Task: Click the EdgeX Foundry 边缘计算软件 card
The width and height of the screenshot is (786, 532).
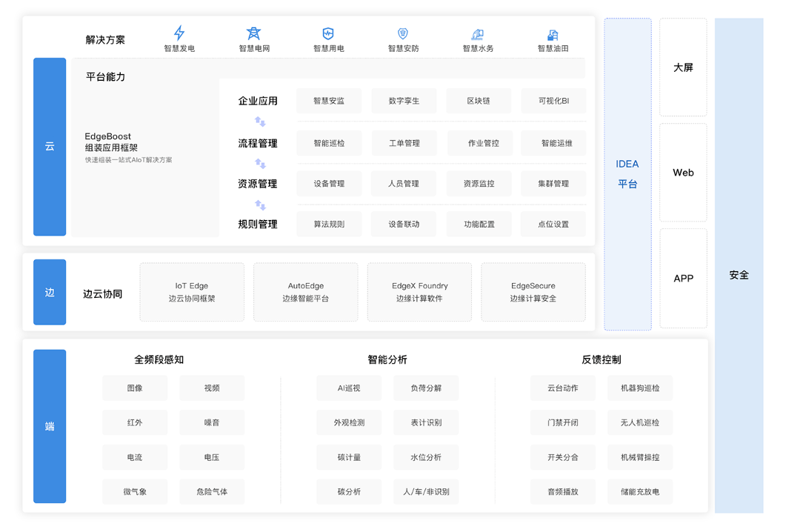Action: [x=419, y=292]
